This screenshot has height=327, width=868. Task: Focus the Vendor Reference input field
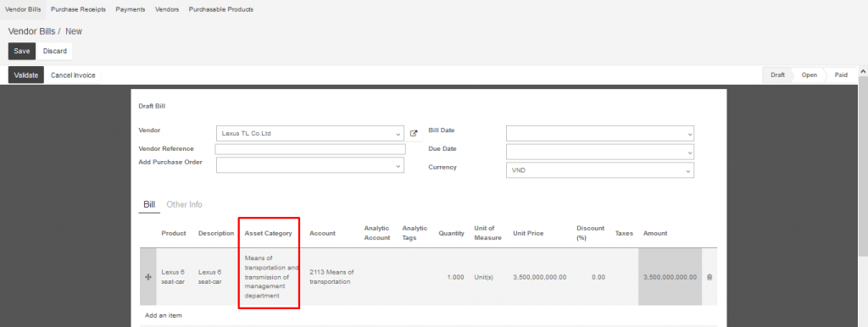click(310, 149)
